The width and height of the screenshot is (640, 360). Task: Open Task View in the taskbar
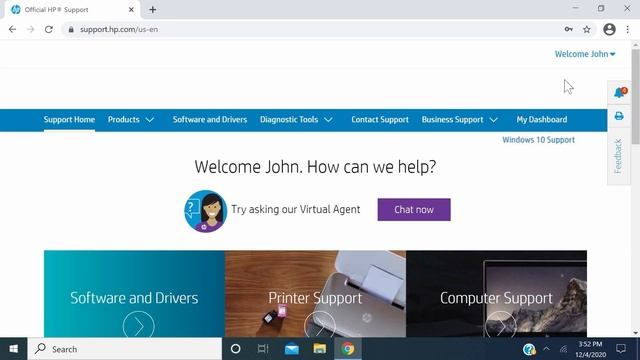pyautogui.click(x=263, y=349)
